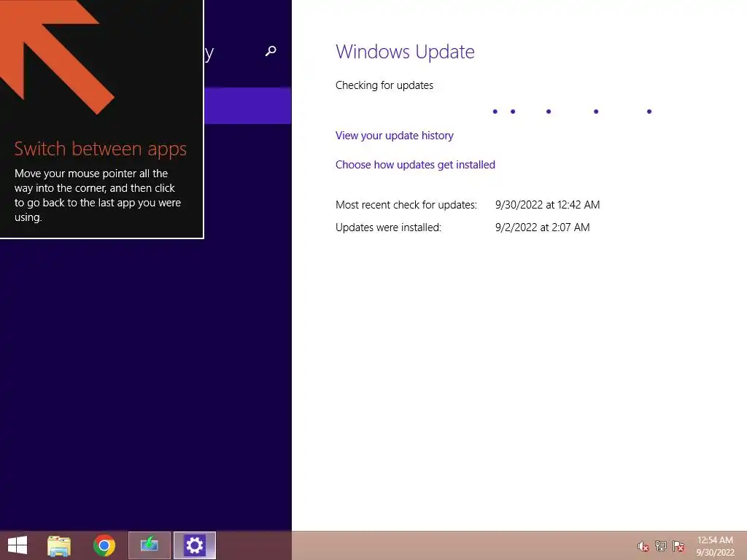The image size is (747, 560).
Task: Launch File Explorer from the taskbar
Action: pos(59,545)
